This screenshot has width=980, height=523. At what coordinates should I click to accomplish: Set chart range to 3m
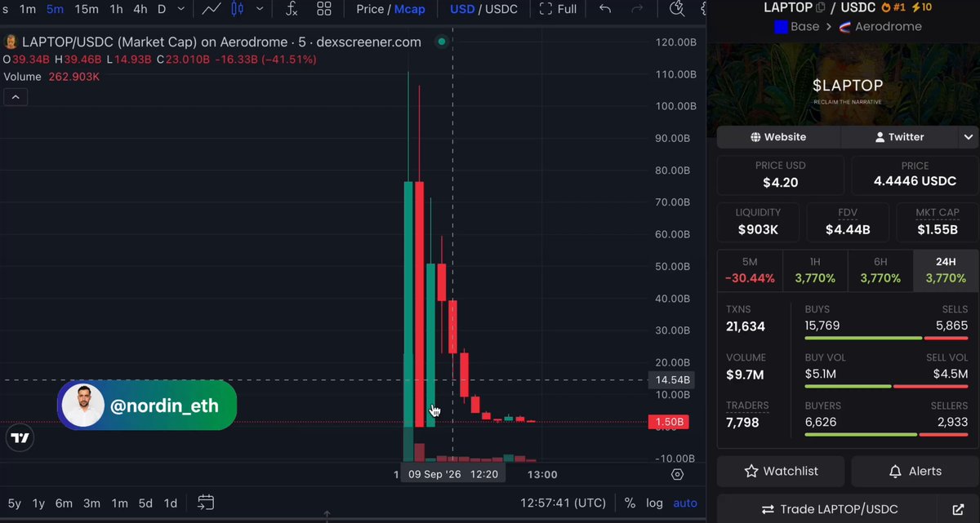(91, 503)
